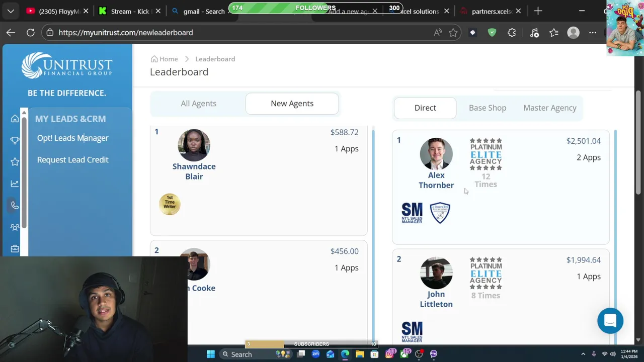Reload the page with the refresh icon
This screenshot has width=644, height=362.
pos(31,33)
